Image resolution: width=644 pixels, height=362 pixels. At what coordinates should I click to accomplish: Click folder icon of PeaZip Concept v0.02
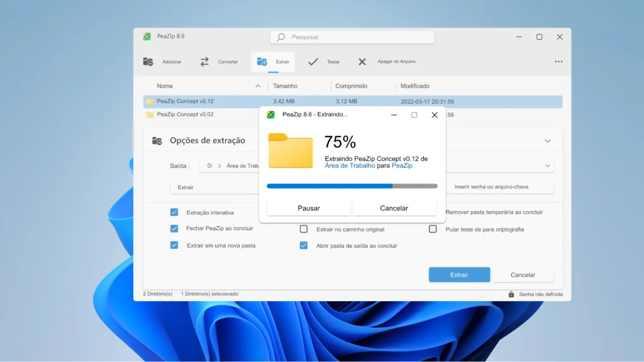coord(150,114)
